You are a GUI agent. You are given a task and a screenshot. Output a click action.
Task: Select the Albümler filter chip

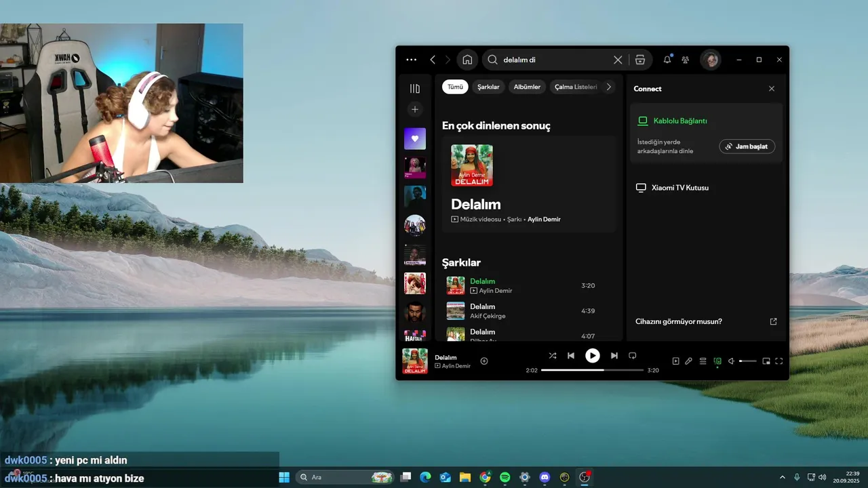[527, 87]
